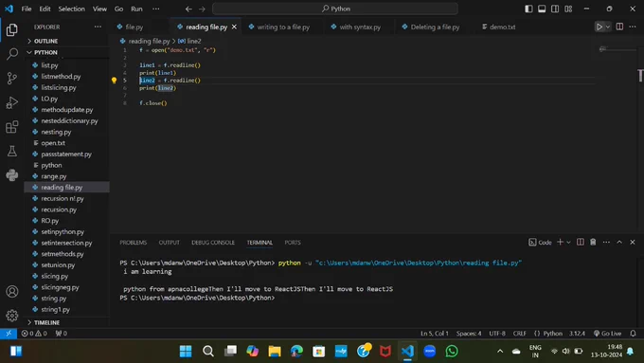
Task: Open the Extensions view
Action: [x=12, y=127]
